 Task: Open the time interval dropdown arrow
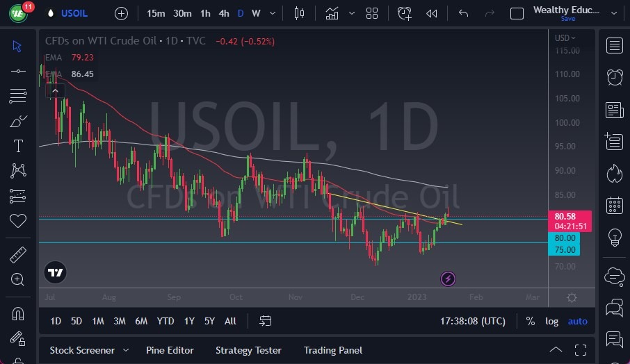272,13
